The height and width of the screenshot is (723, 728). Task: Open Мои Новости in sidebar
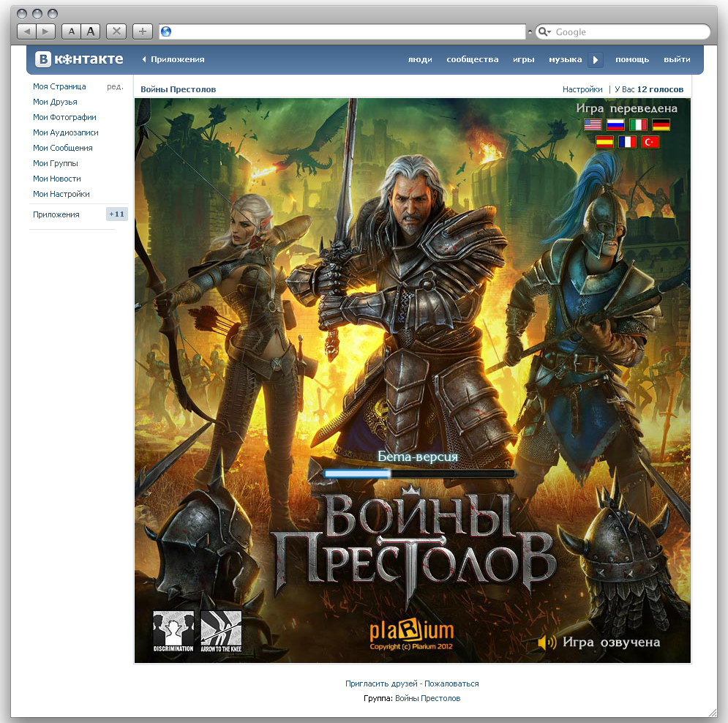tap(56, 179)
